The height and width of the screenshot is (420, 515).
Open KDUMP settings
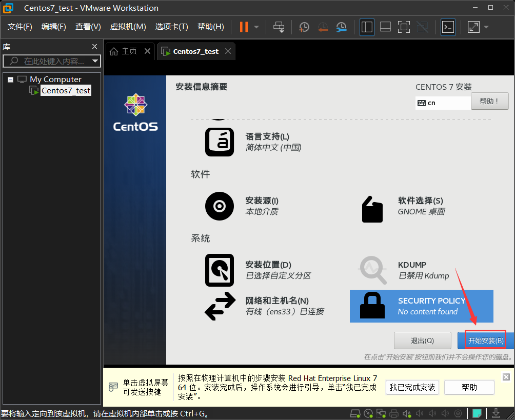tap(404, 270)
